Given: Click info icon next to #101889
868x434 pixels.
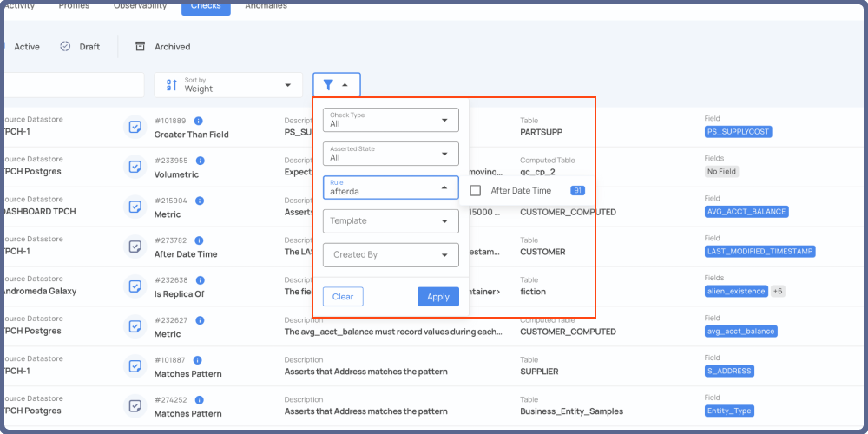Looking at the screenshot, I should pyautogui.click(x=199, y=121).
